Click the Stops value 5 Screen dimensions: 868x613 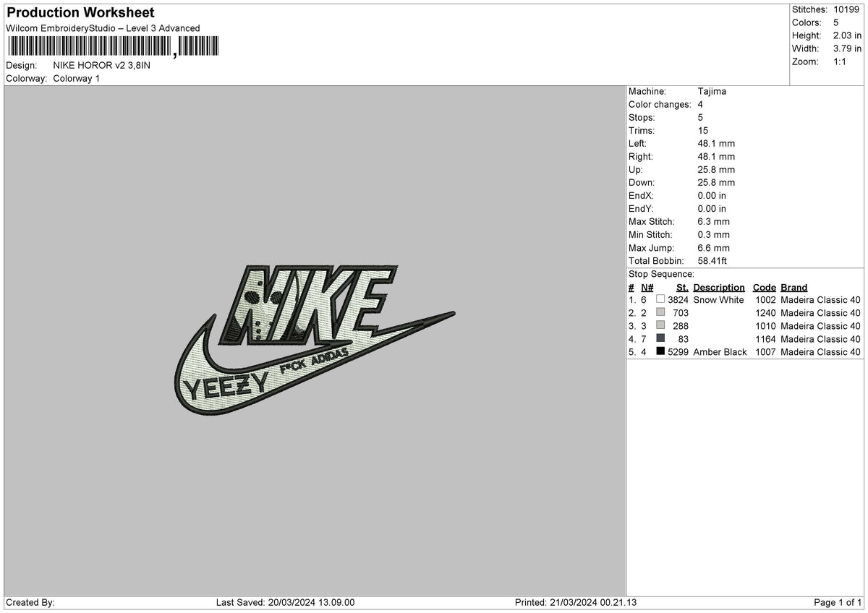(x=701, y=117)
